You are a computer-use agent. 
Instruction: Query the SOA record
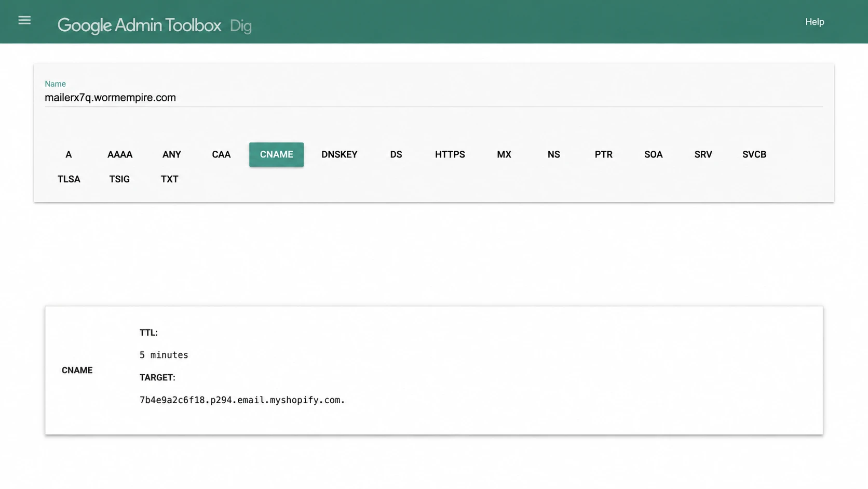point(654,154)
